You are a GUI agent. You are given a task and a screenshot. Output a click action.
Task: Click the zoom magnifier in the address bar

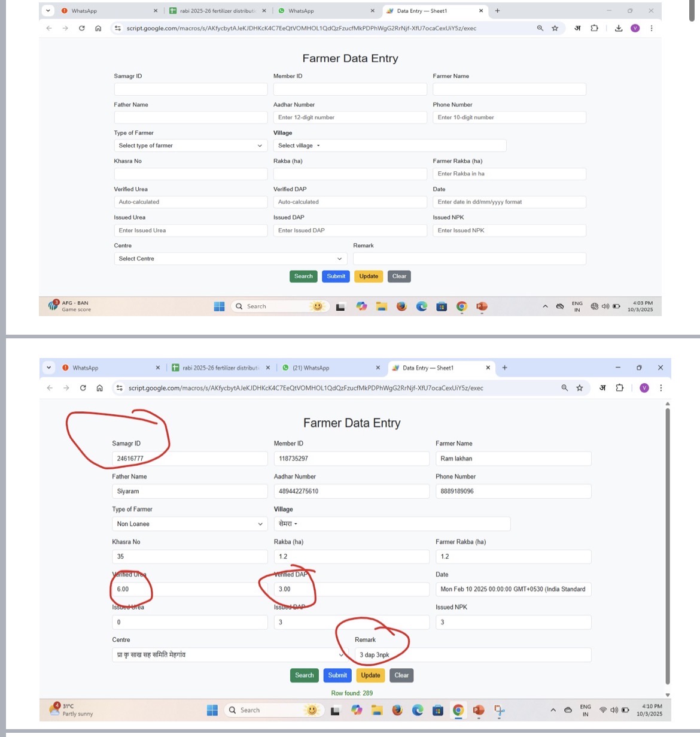pos(540,28)
